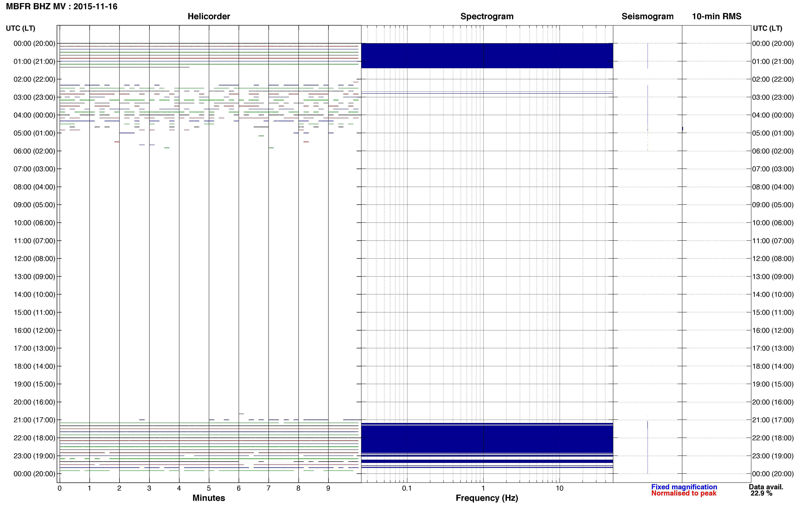Click the left "03:00 (23:00)" time label
The height and width of the screenshot is (508, 812).
click(x=34, y=97)
